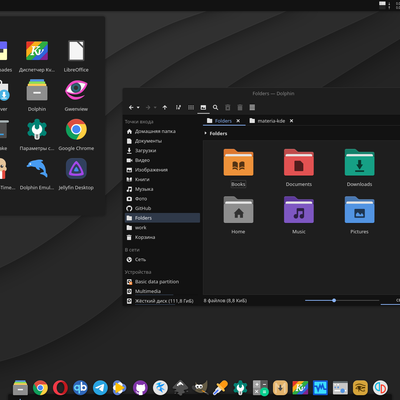Select the orange Books folder
Viewport: 400px width, 400px height.
point(238,168)
